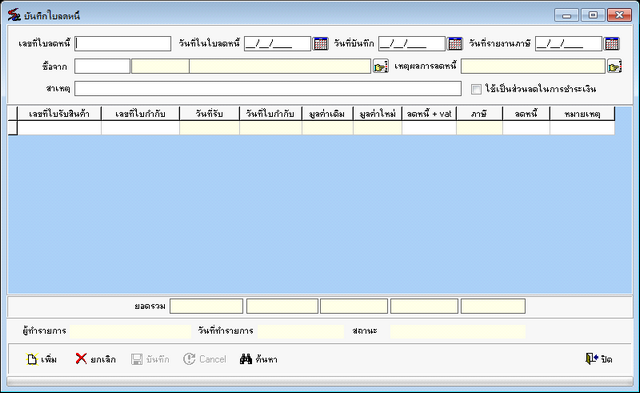Screen dimensions: 640x393
Task: Click first row cell under หมายเหตุ
Action: (x=582, y=128)
